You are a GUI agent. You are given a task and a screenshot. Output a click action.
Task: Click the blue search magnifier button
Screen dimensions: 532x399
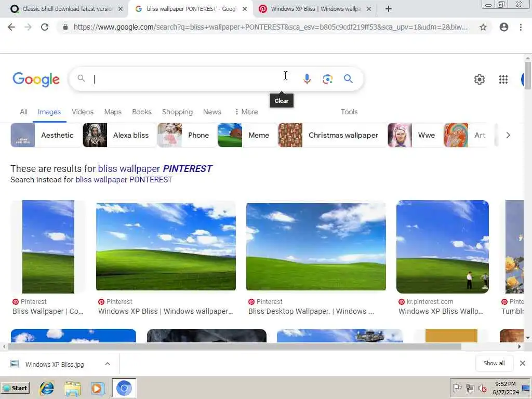pos(348,79)
